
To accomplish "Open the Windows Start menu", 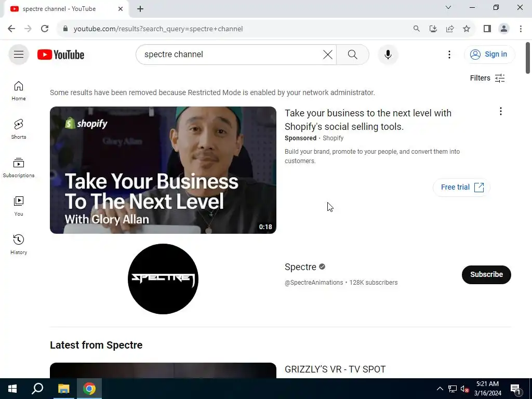I will click(12, 389).
